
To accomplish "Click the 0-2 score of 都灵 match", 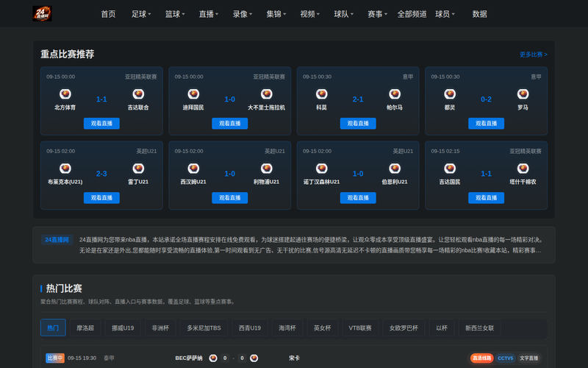I will pyautogui.click(x=487, y=99).
